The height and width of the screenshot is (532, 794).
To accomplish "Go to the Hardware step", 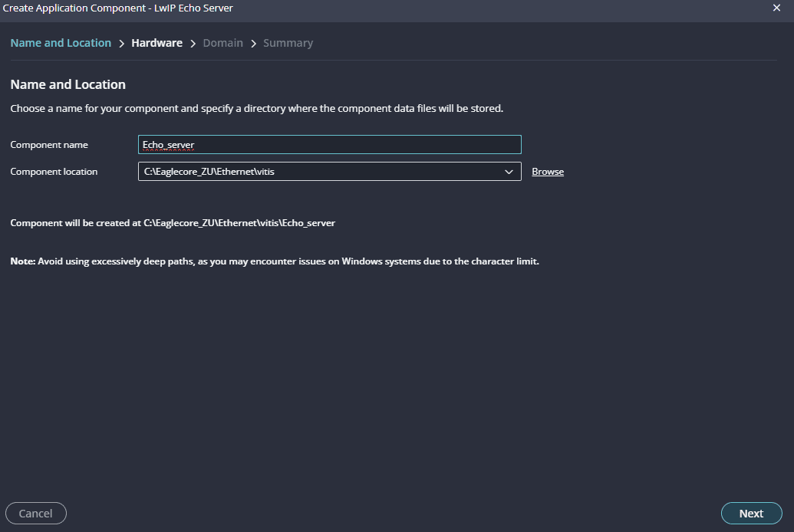I will [156, 43].
